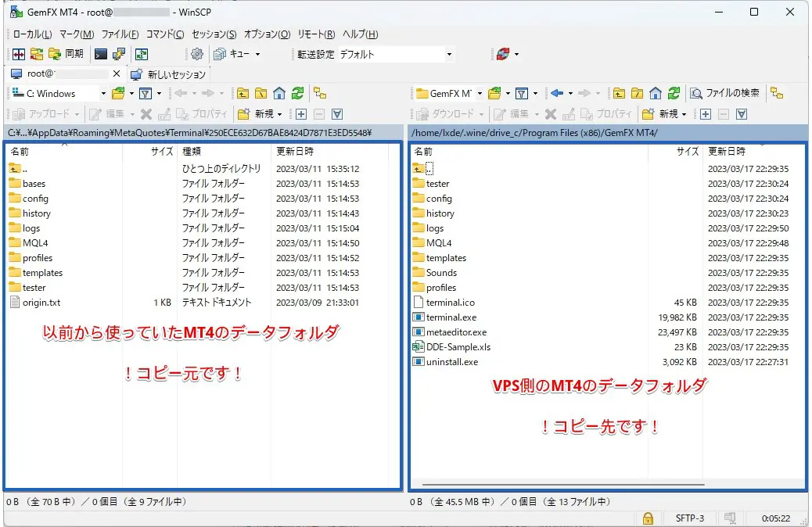Expand the 転送設定 デフォルト dropdown
The width and height of the screenshot is (812, 527).
pyautogui.click(x=449, y=54)
